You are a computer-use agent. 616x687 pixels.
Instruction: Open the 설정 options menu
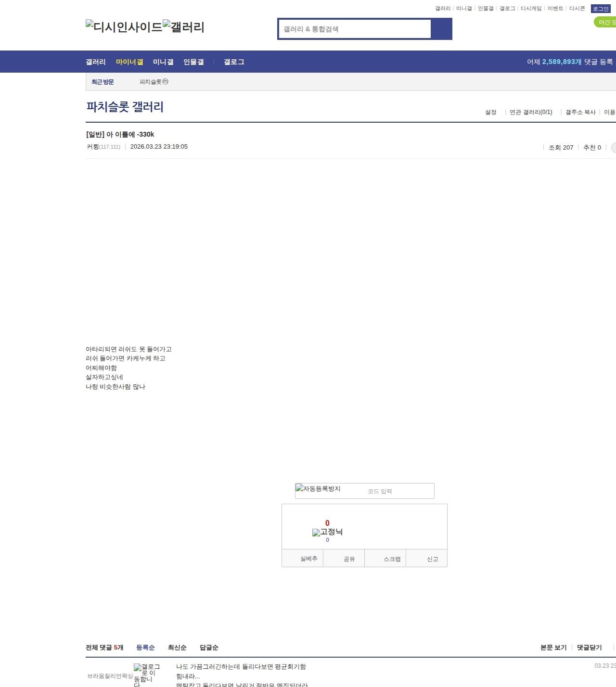pyautogui.click(x=491, y=112)
